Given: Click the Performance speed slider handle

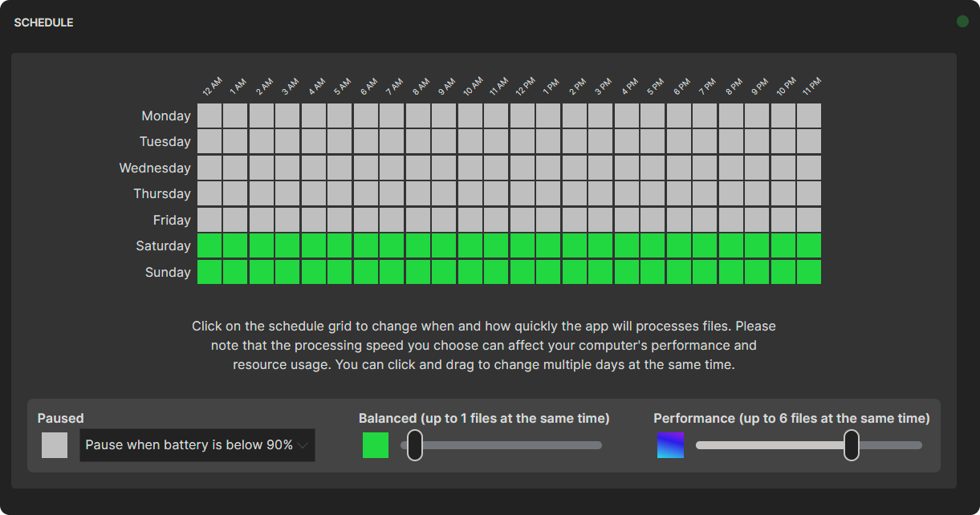Looking at the screenshot, I should coord(851,444).
